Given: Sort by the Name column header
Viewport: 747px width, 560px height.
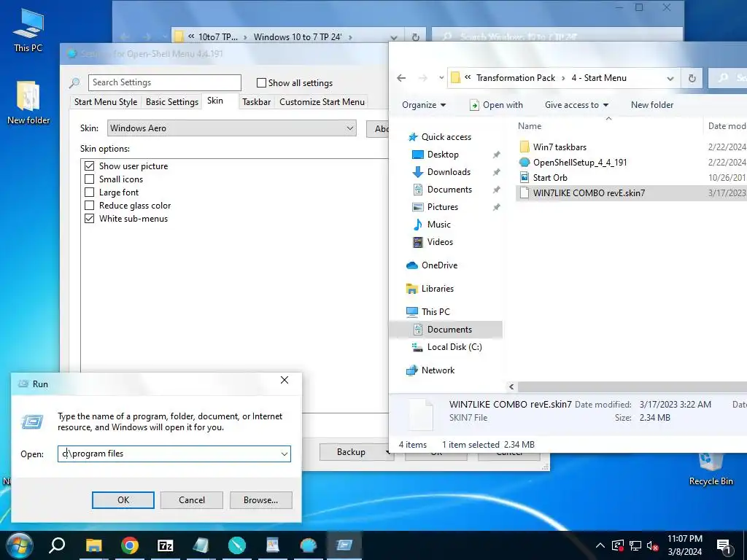Looking at the screenshot, I should [530, 126].
